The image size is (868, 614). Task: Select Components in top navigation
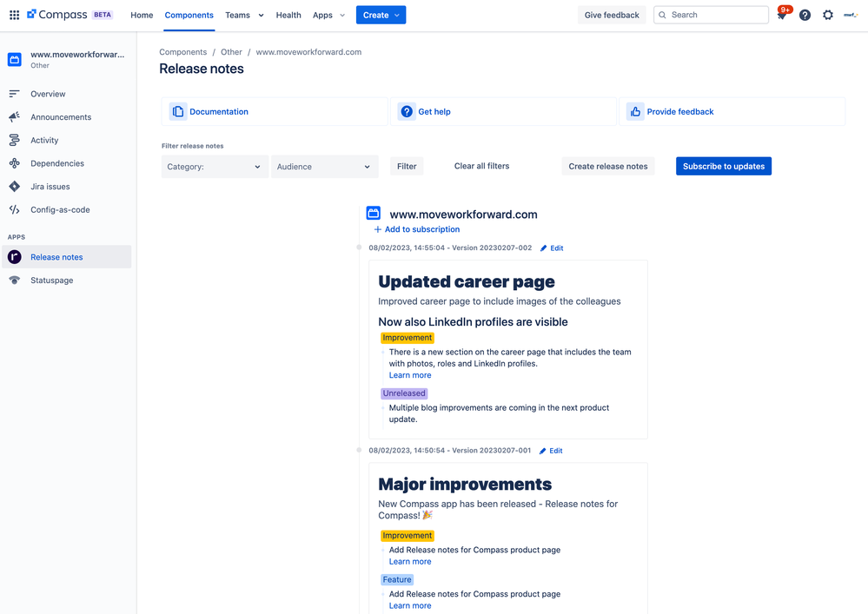click(x=189, y=15)
